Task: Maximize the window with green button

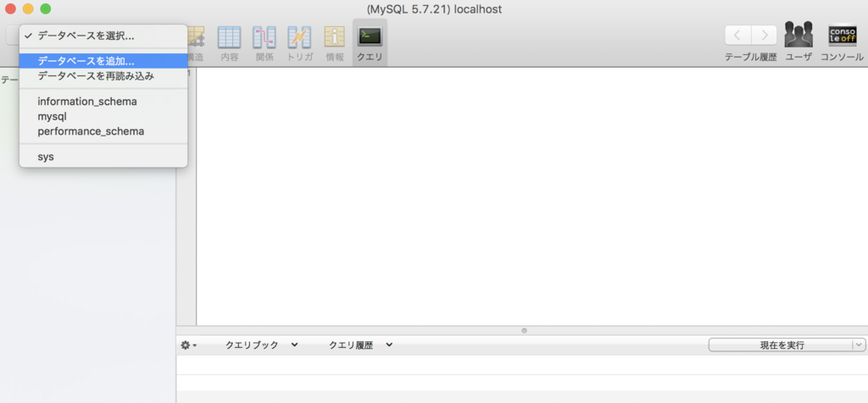Action: [46, 8]
